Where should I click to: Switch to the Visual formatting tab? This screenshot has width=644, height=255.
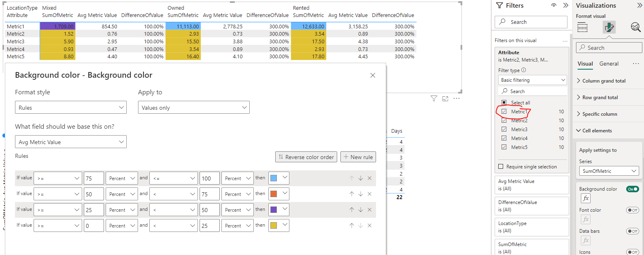[585, 64]
